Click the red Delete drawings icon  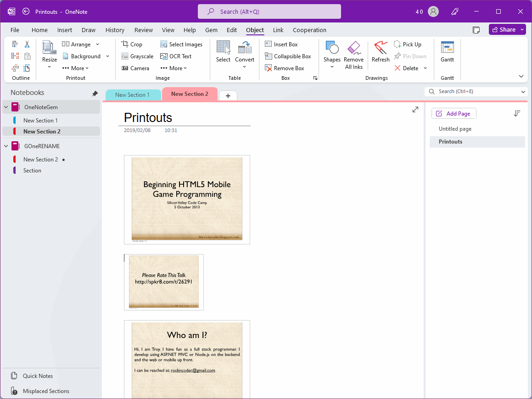[x=398, y=68]
